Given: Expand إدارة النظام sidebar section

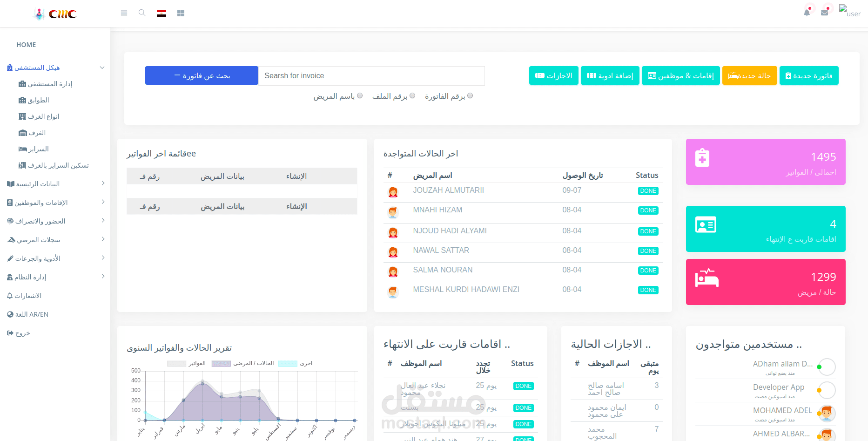Looking at the screenshot, I should (x=55, y=277).
